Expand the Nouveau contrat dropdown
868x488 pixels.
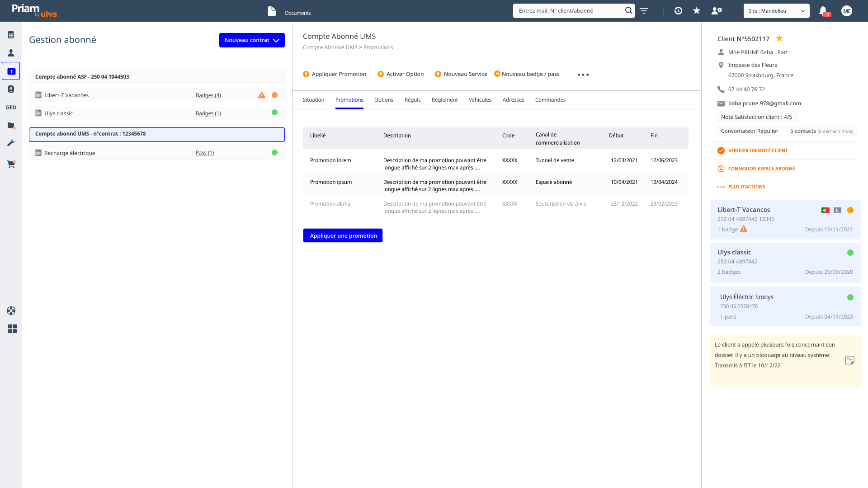pos(252,40)
